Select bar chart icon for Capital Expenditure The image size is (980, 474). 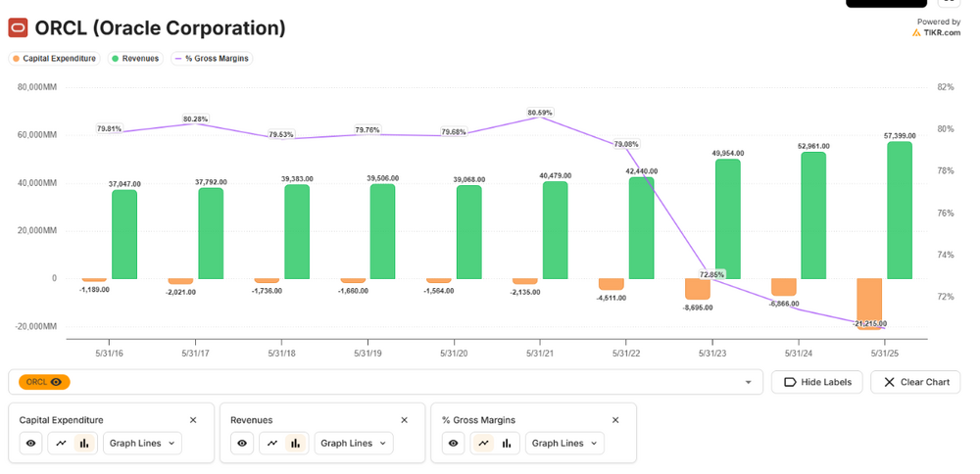click(84, 444)
